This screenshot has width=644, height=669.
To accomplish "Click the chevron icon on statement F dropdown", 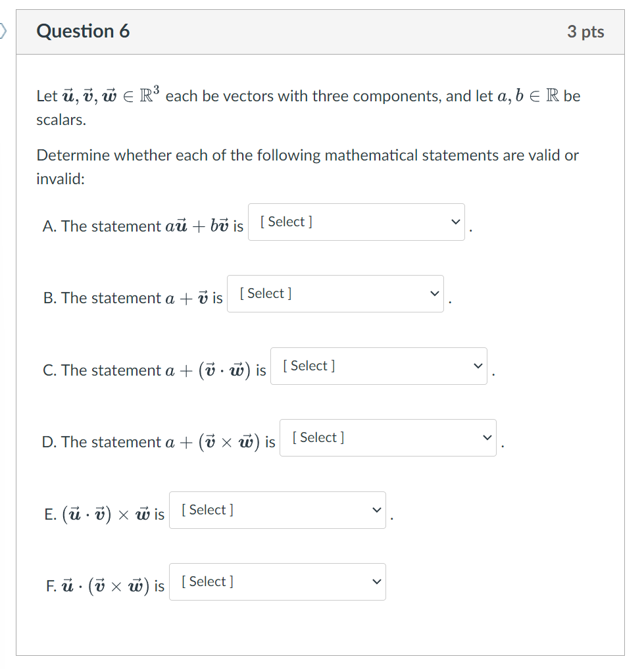I will [x=376, y=582].
